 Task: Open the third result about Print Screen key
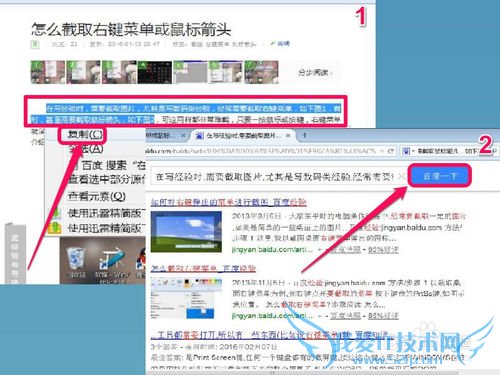(x=270, y=335)
